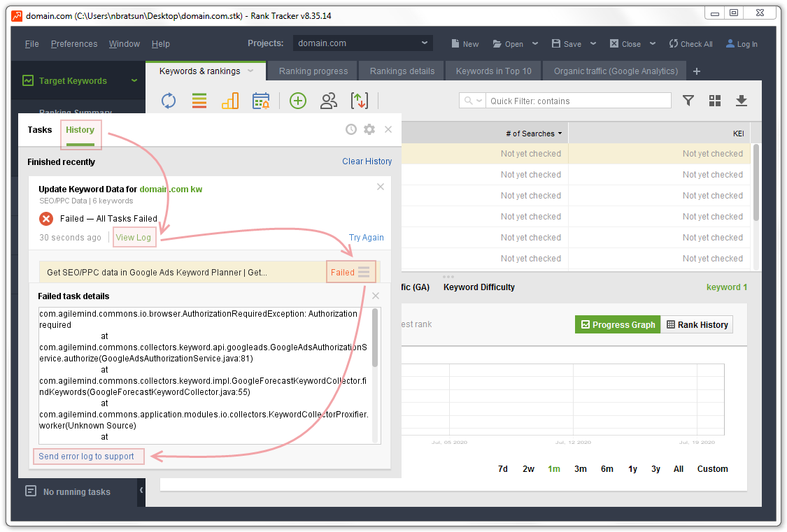787x532 pixels.
Task: Click the refresh rankings circular arrows icon
Action: tap(169, 101)
